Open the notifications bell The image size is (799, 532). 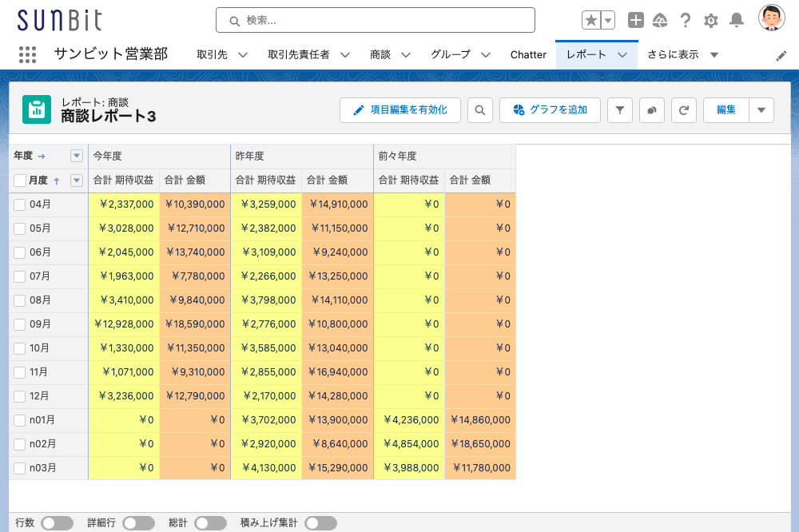pos(737,21)
